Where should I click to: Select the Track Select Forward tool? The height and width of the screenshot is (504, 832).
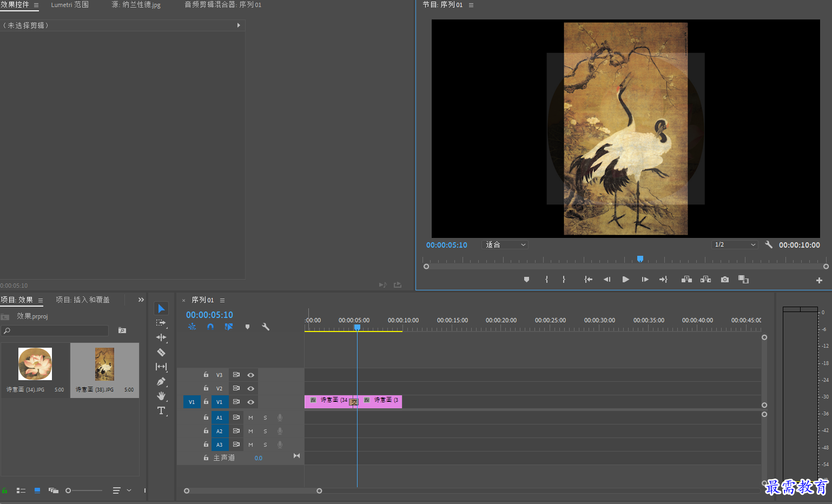[x=161, y=323]
